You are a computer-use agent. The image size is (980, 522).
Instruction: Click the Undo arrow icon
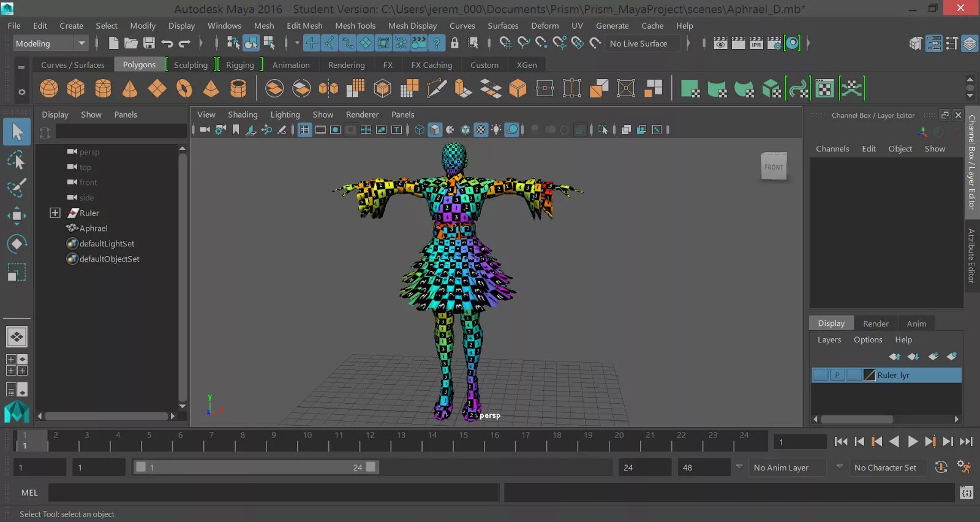[x=167, y=43]
